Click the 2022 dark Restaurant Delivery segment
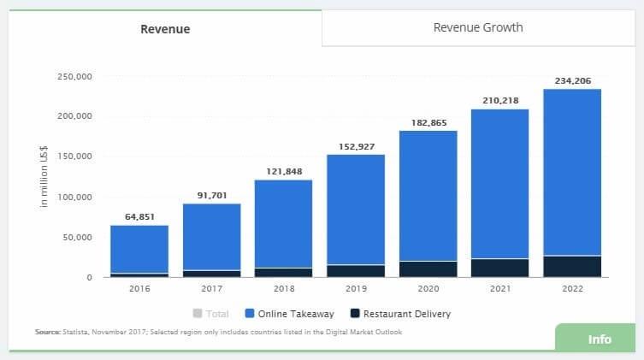644x360 pixels. click(x=572, y=267)
